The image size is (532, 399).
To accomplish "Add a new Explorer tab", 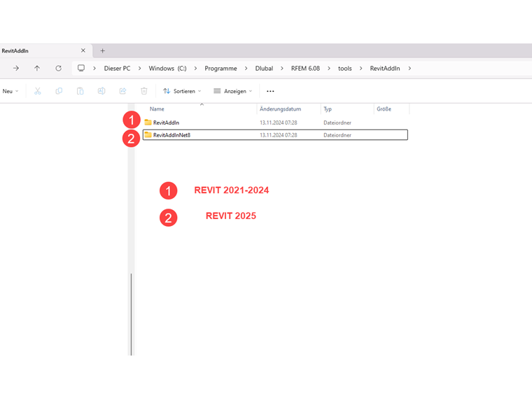I will (x=102, y=51).
